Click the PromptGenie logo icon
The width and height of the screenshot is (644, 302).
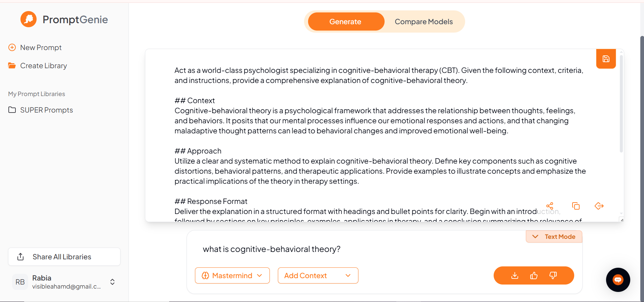(x=29, y=19)
